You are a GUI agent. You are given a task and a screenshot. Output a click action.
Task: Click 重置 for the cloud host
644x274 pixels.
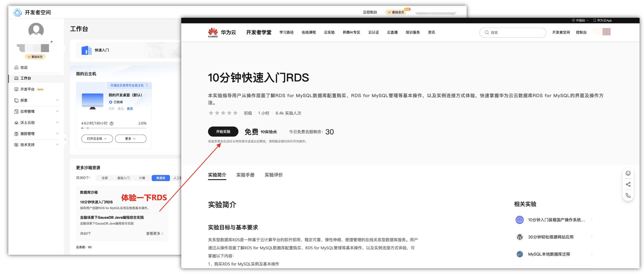coord(130,109)
